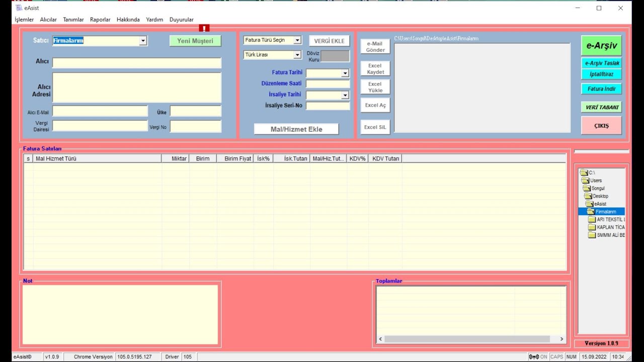Click the Excel Aç button

[375, 105]
